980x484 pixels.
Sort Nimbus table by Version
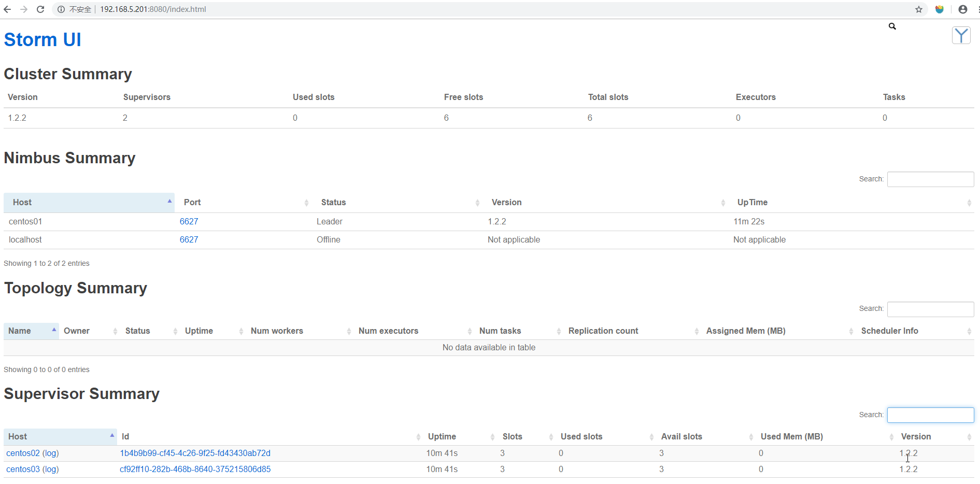point(605,203)
